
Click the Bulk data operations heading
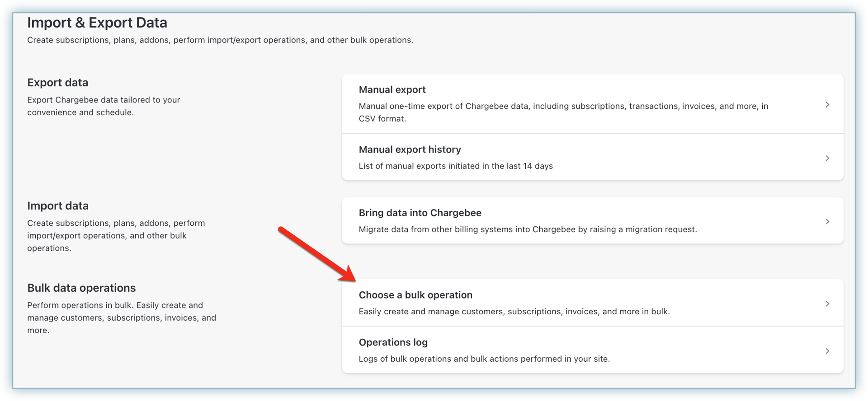pyautogui.click(x=81, y=288)
